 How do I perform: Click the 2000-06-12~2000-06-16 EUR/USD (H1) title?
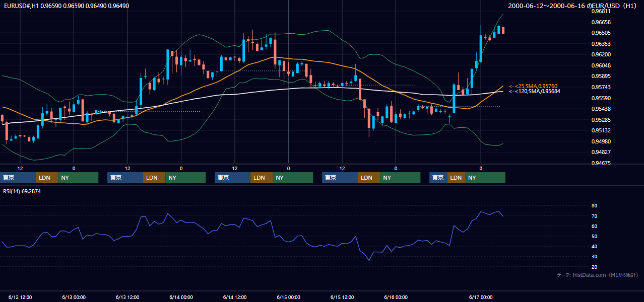point(572,6)
